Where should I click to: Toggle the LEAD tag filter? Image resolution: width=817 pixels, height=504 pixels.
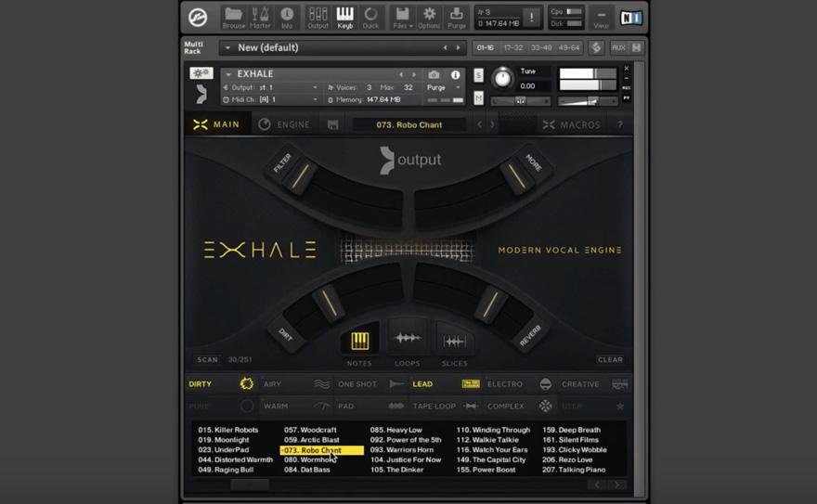point(446,384)
